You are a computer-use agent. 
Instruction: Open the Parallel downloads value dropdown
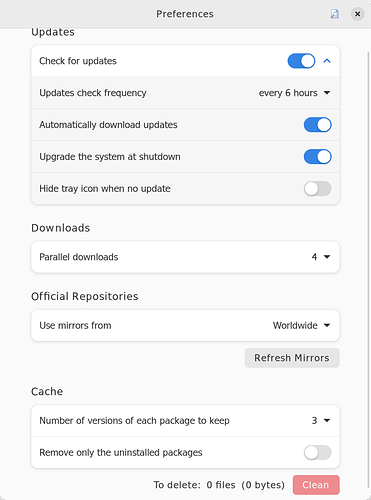click(321, 257)
